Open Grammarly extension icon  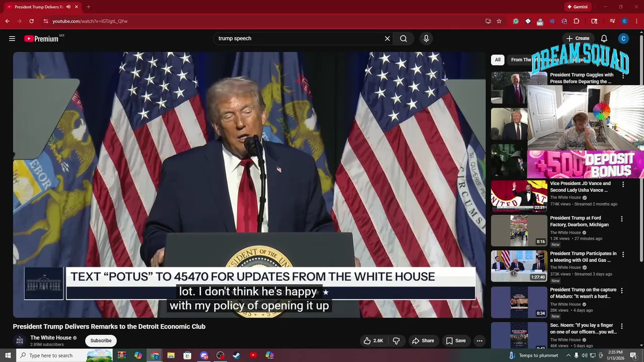click(516, 21)
